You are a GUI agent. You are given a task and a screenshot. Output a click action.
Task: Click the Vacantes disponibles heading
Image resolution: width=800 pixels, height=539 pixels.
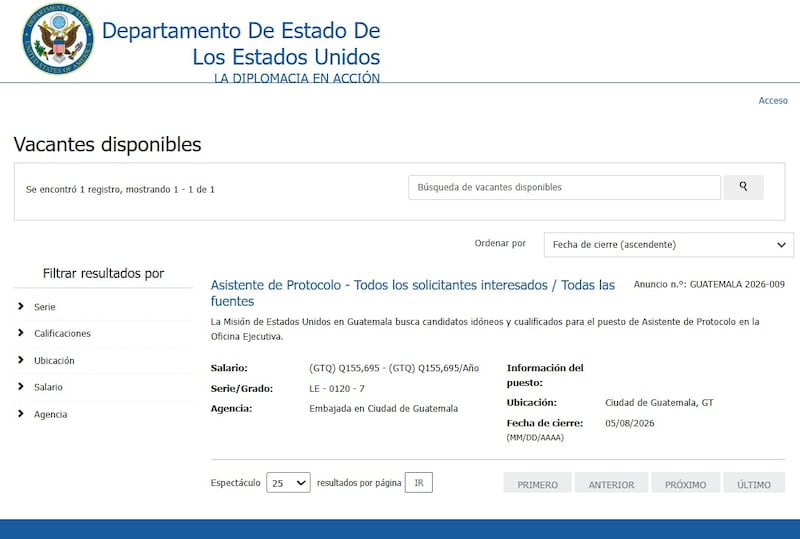107,144
